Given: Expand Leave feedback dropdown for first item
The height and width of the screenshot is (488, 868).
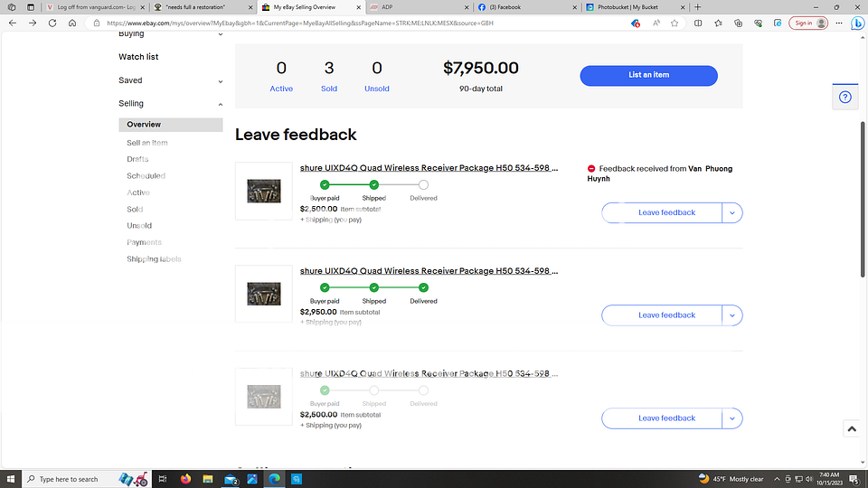Looking at the screenshot, I should (732, 212).
